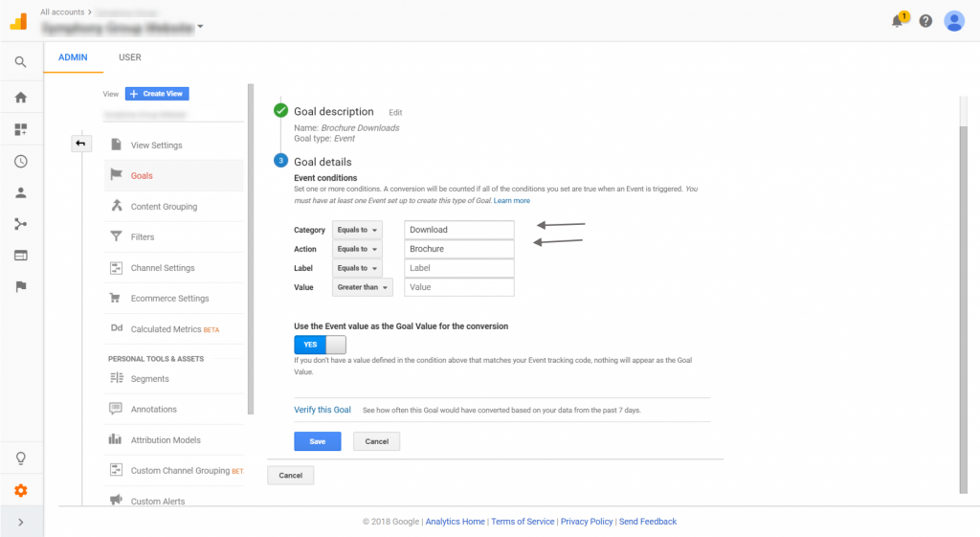Click the notifications bell icon
Screen dimensions: 980x537
pyautogui.click(x=898, y=21)
